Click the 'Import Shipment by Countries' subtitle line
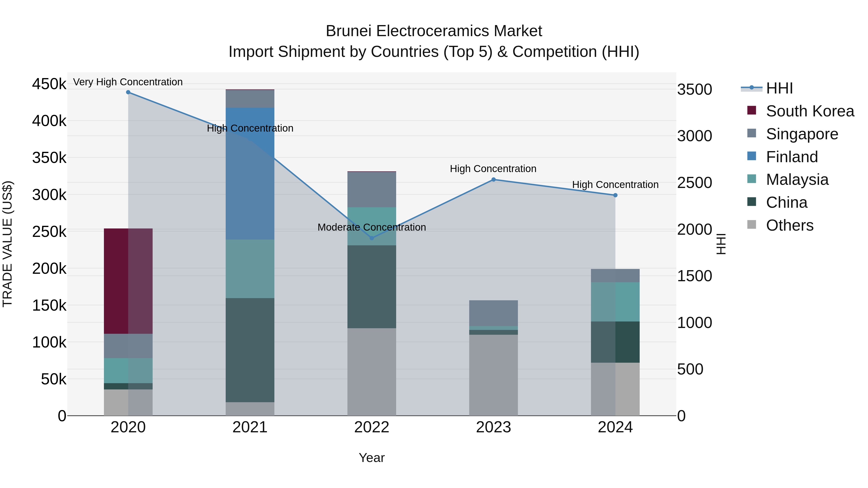The image size is (868, 488). point(434,52)
